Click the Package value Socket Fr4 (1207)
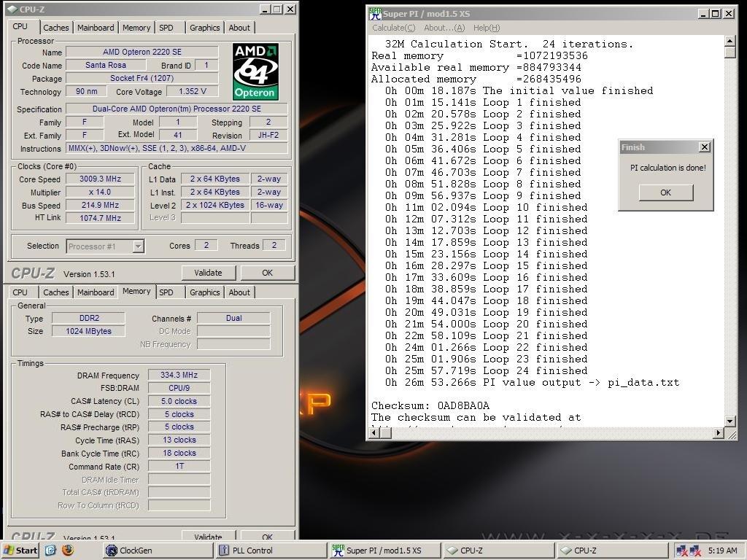 (x=142, y=78)
